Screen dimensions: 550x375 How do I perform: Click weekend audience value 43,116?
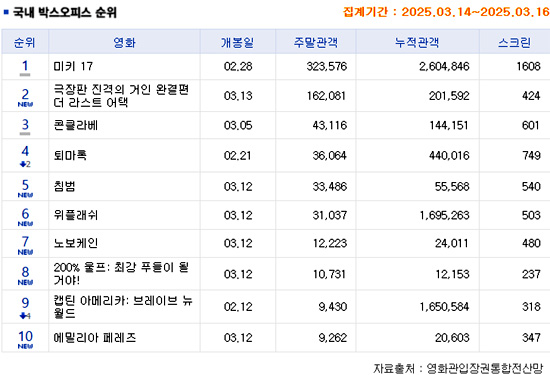pyautogui.click(x=330, y=125)
